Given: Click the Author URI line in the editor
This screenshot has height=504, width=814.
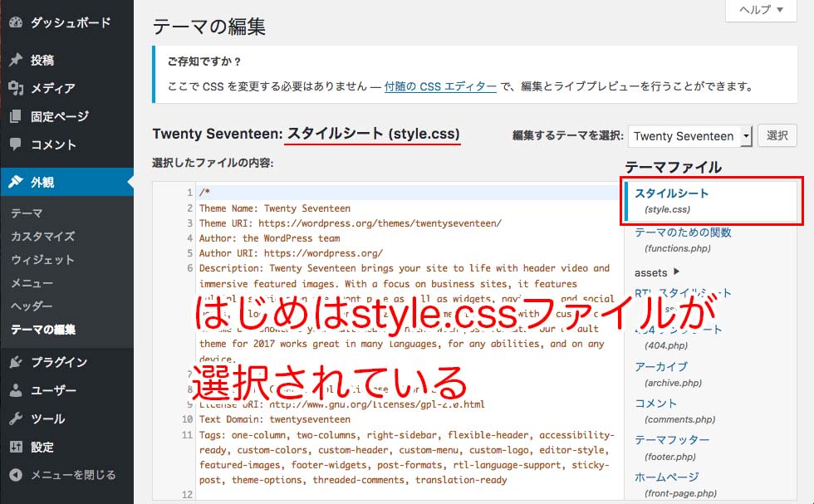Looking at the screenshot, I should pos(291,252).
